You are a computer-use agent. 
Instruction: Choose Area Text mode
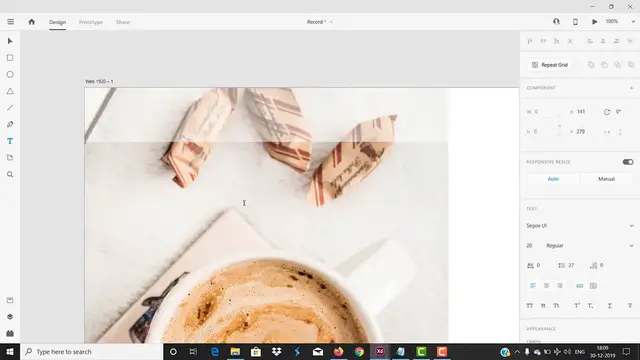pyautogui.click(x=593, y=286)
